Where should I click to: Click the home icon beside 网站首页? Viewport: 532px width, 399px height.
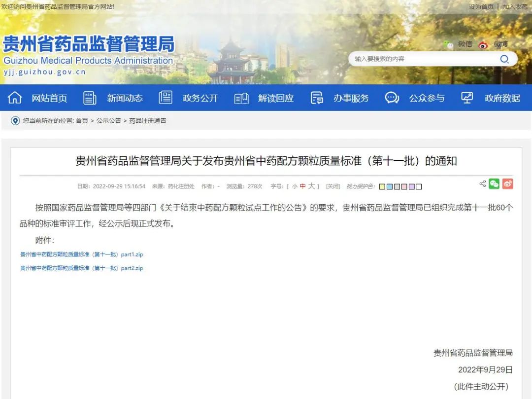[x=15, y=98]
